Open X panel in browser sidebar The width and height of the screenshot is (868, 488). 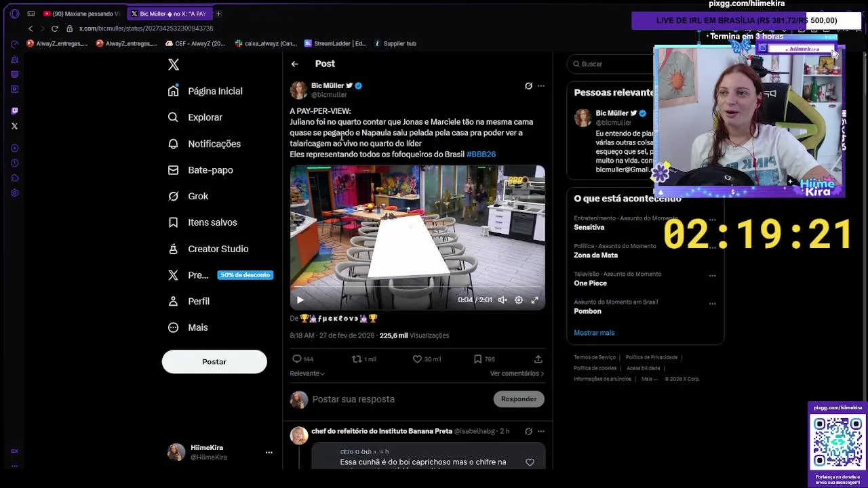(x=14, y=126)
